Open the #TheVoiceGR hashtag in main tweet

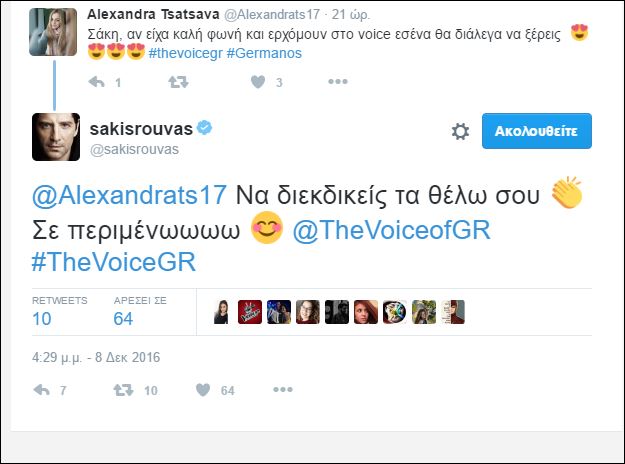[114, 261]
